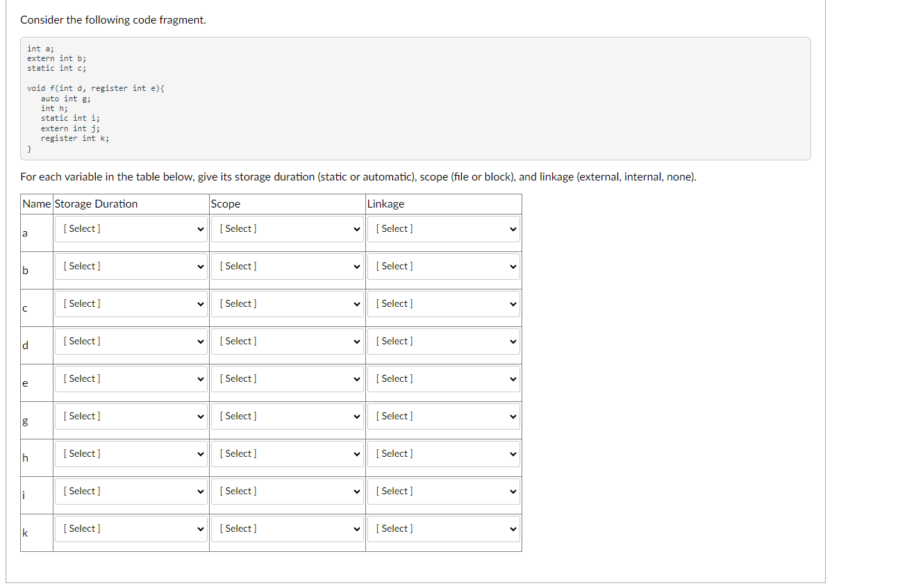Image resolution: width=898 pixels, height=588 pixels.
Task: Open the Scope dropdown for variable h
Action: (x=287, y=453)
